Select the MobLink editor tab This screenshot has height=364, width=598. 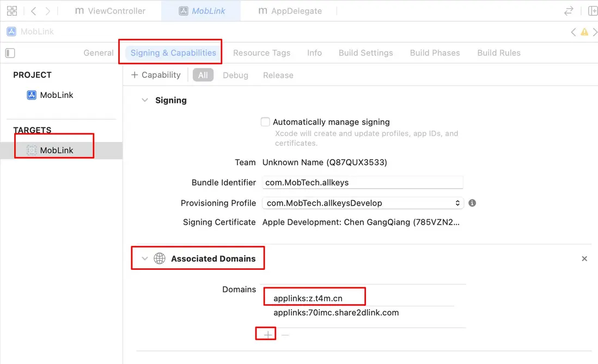click(202, 11)
